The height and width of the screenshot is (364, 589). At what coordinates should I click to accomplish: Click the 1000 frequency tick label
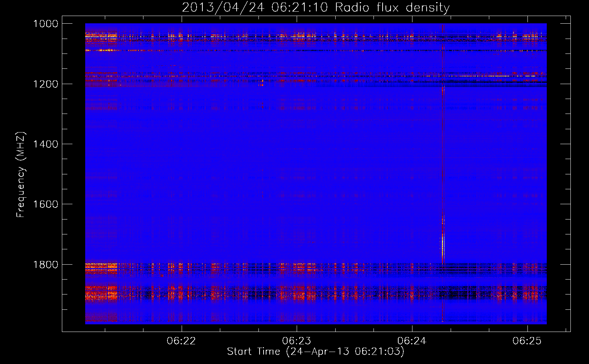[46, 24]
